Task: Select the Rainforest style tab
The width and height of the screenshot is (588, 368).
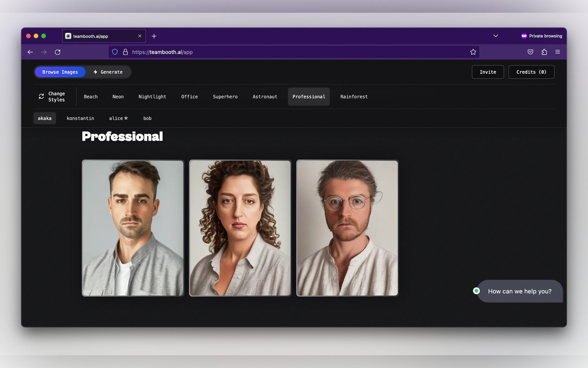Action: click(x=354, y=97)
